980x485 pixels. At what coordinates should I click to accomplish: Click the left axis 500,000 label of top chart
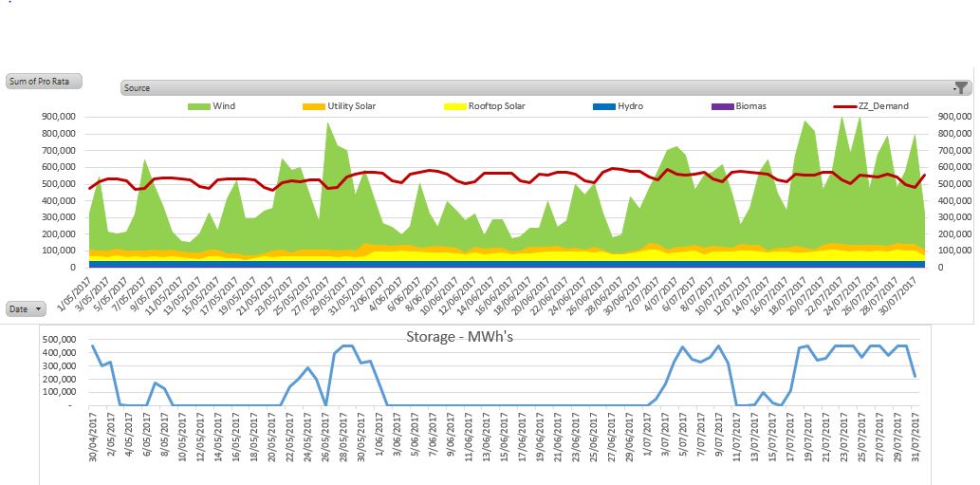coord(60,184)
